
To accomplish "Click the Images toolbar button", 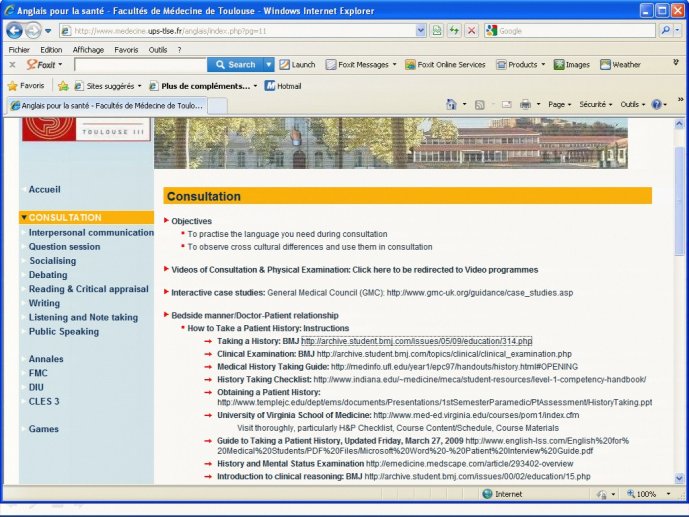I will [x=572, y=65].
